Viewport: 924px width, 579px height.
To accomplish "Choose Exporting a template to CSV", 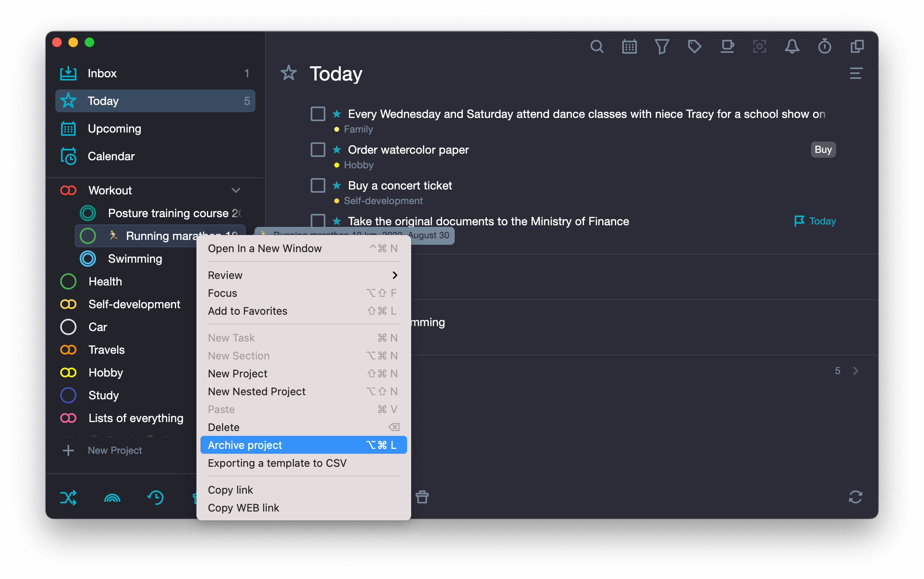I will tap(303, 463).
